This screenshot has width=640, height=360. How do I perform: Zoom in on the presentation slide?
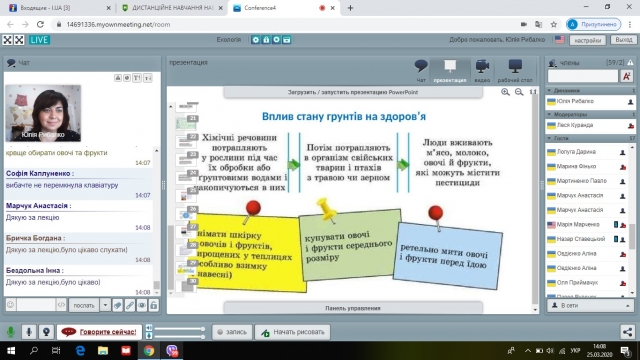[x=505, y=92]
